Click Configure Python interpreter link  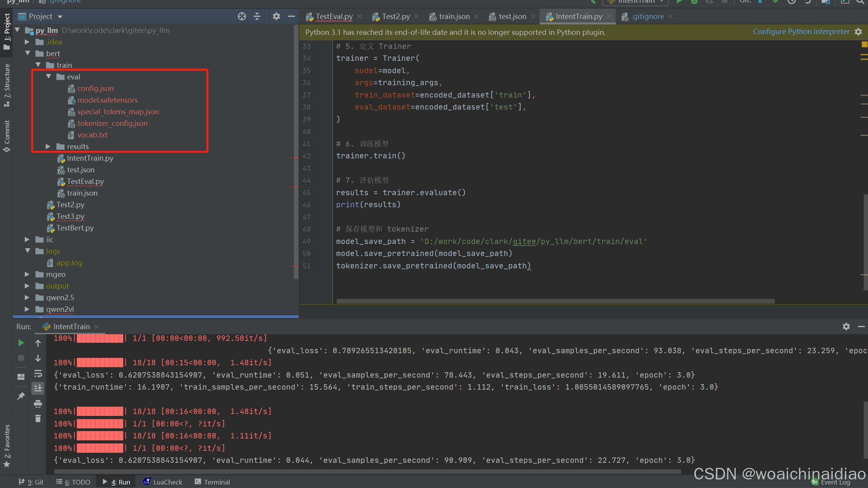tap(801, 32)
